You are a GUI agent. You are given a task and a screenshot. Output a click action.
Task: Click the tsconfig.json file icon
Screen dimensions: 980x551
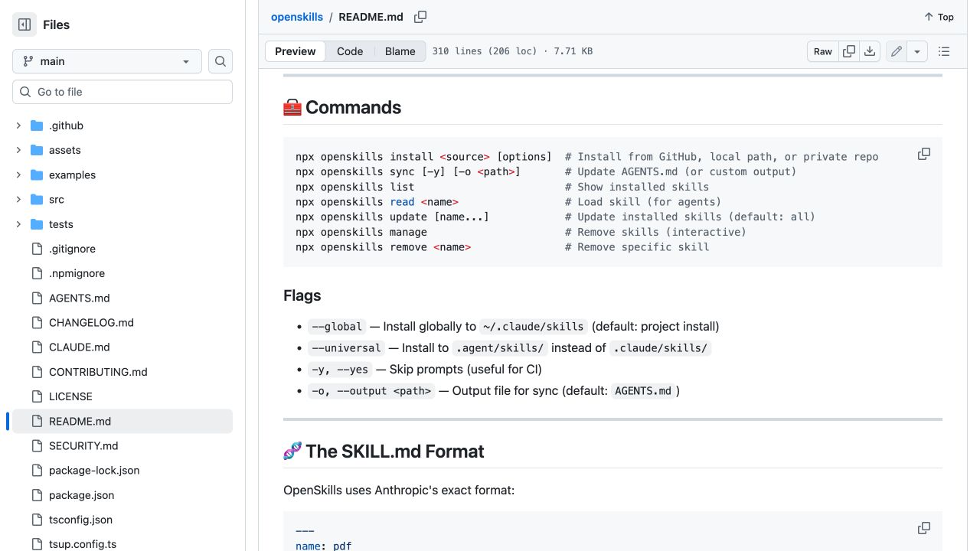click(37, 520)
